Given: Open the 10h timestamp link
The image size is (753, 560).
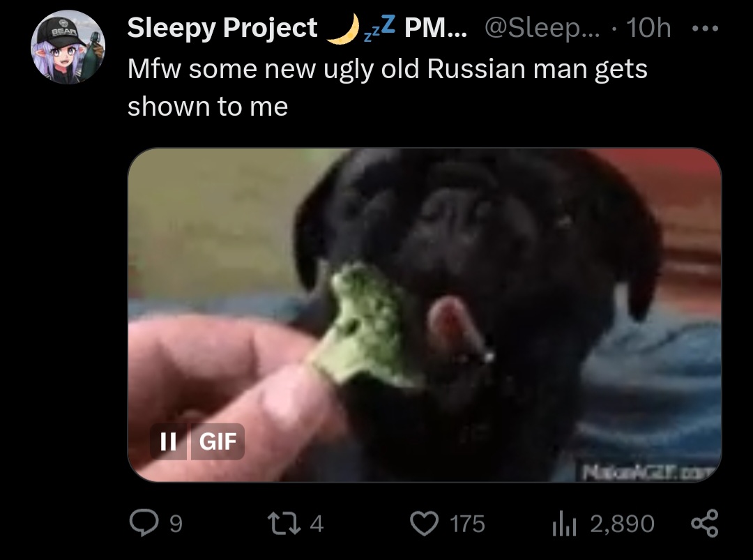Looking at the screenshot, I should tap(648, 28).
